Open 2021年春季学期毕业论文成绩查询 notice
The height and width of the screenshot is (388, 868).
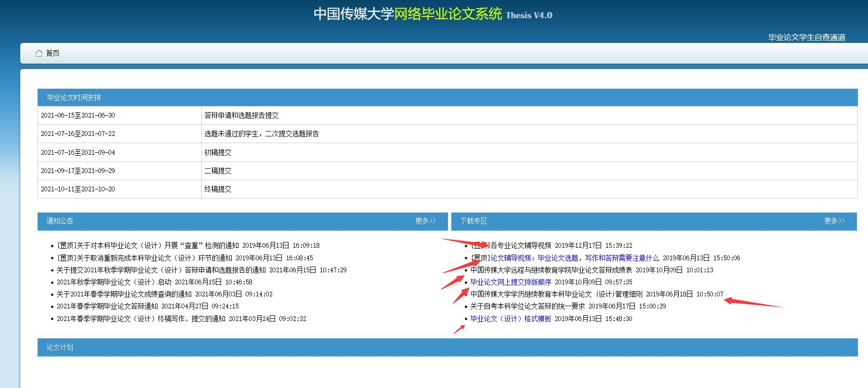124,294
